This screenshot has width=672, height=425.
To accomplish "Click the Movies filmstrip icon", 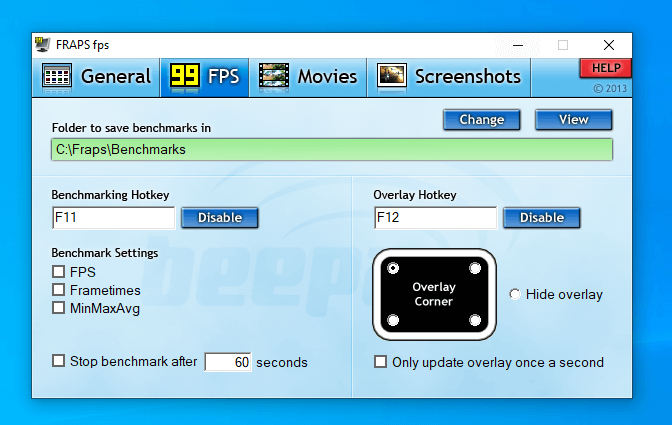I will click(274, 76).
